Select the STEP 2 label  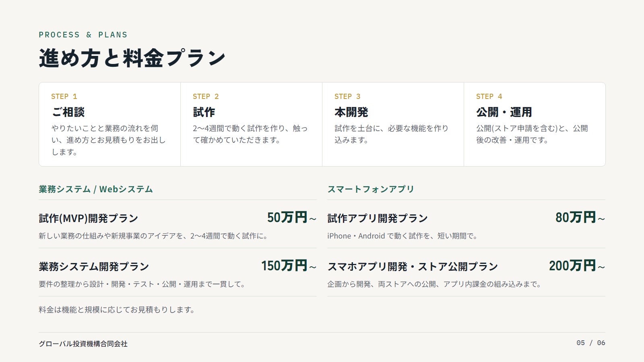pos(206,97)
